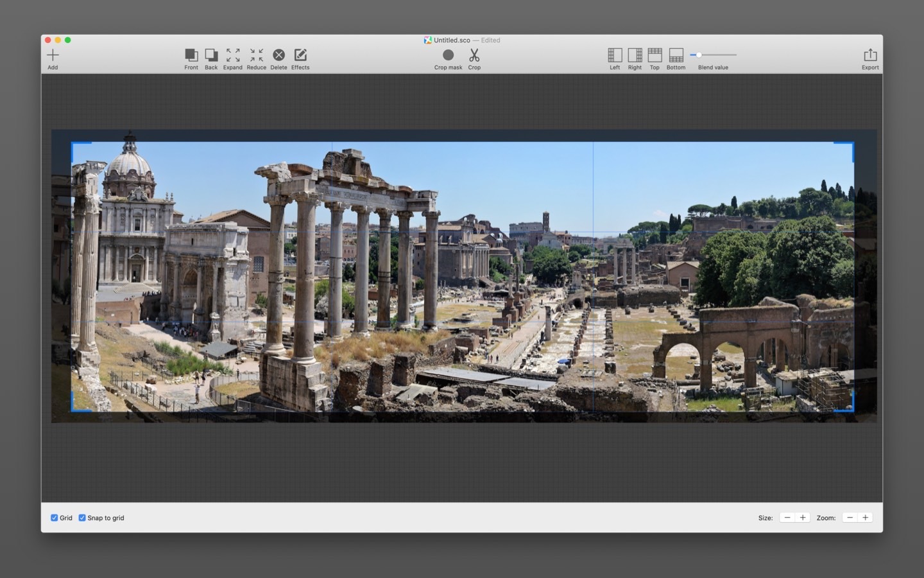Screen dimensions: 924x578
Task: Bring selection to Front
Action: [191, 55]
